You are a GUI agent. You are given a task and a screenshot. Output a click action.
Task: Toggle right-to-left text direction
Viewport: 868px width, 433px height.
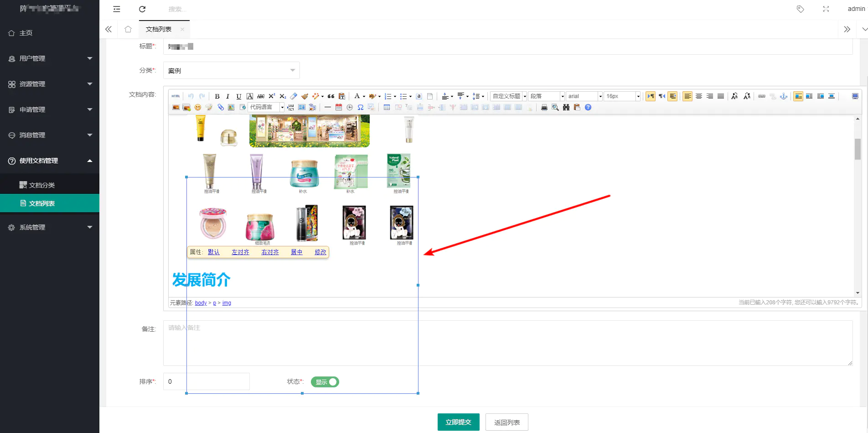click(661, 96)
